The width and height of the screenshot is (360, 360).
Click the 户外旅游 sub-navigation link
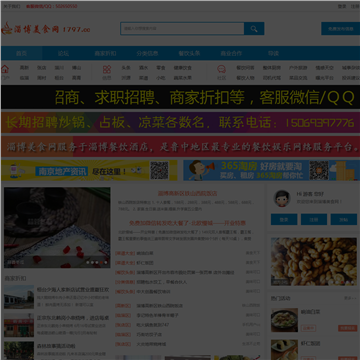298,68
